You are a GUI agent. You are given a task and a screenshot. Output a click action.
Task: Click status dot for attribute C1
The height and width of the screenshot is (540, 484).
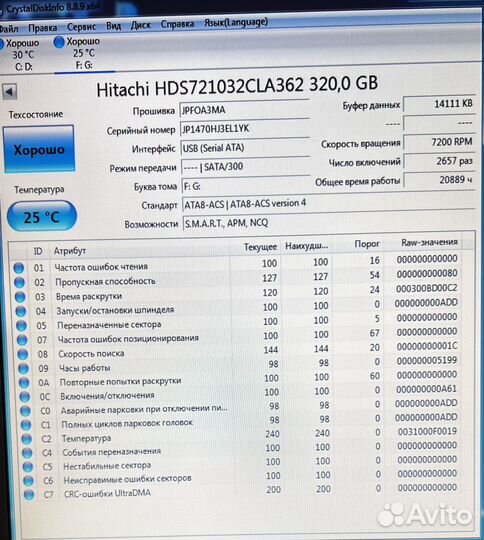pyautogui.click(x=26, y=425)
